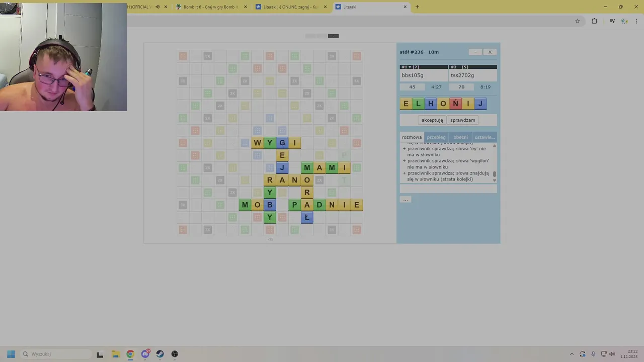This screenshot has width=644, height=362.
Task: Switch to the 'rozmowa' tab
Action: pyautogui.click(x=412, y=137)
